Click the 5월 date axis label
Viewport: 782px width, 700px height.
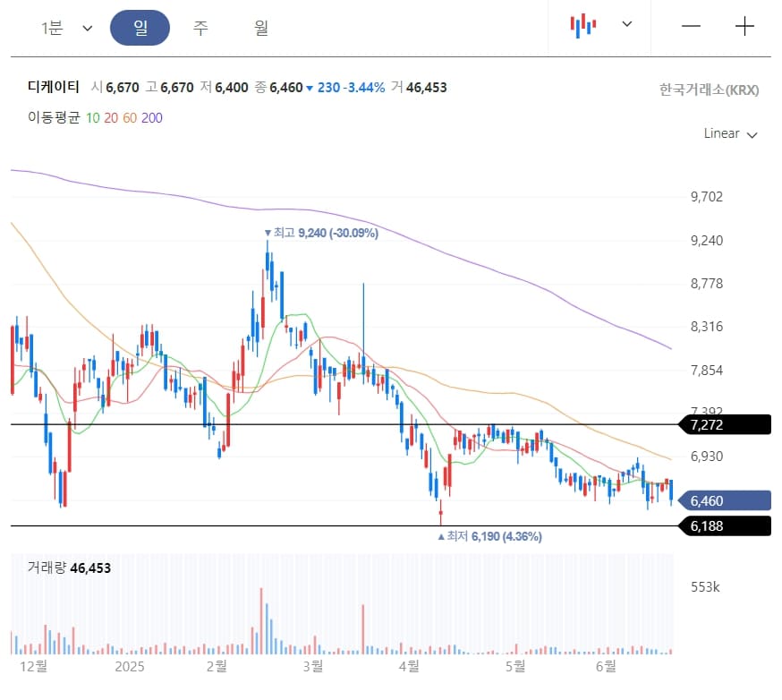tap(515, 666)
